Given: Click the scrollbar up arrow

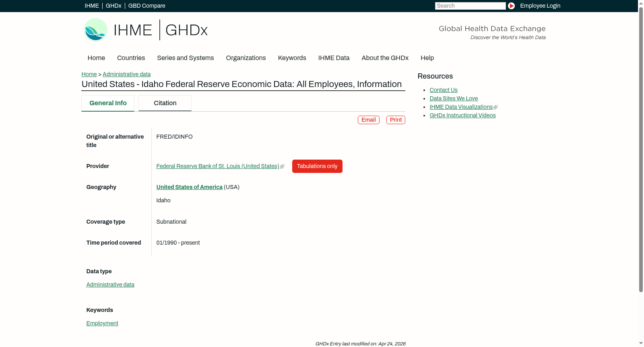Looking at the screenshot, I should tap(641, 3).
